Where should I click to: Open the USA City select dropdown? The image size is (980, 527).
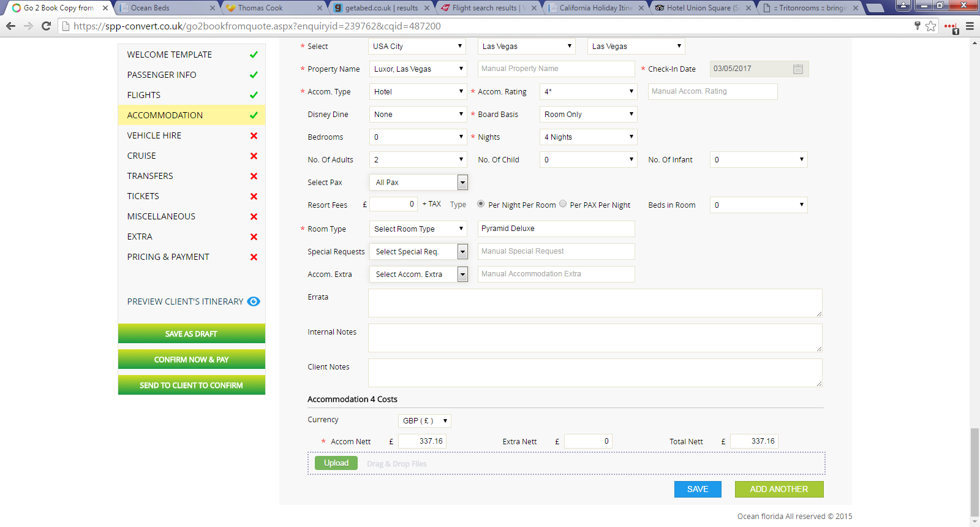418,47
